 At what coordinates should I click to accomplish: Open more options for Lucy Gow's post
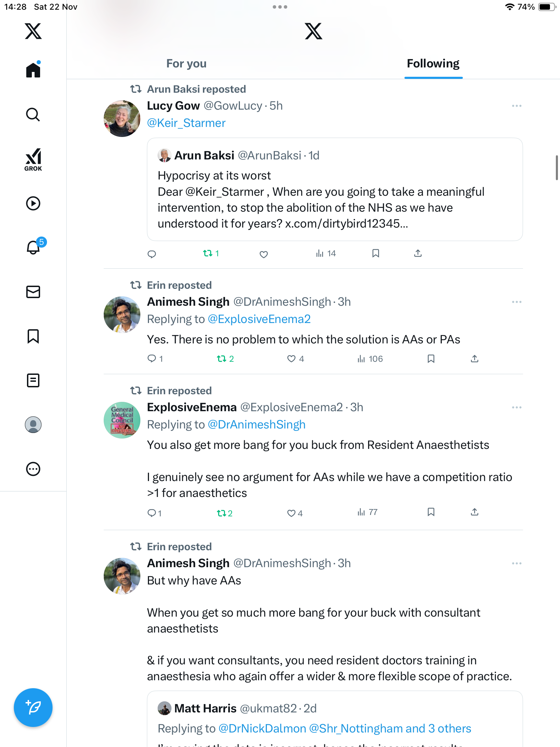(516, 106)
